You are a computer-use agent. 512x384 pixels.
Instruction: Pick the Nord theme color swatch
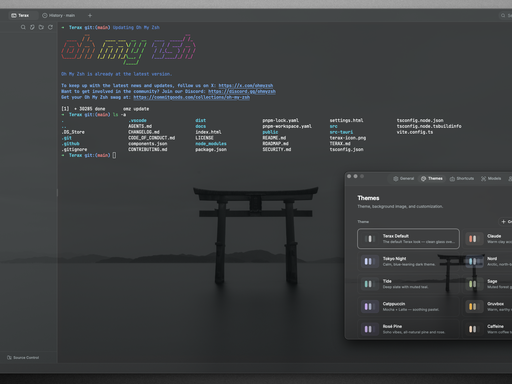(473, 261)
